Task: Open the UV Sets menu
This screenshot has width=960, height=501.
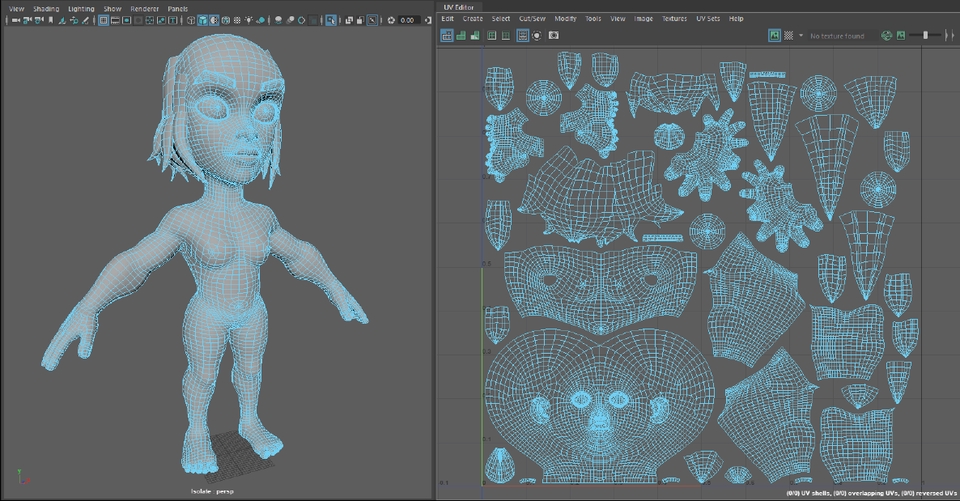Action: tap(706, 19)
